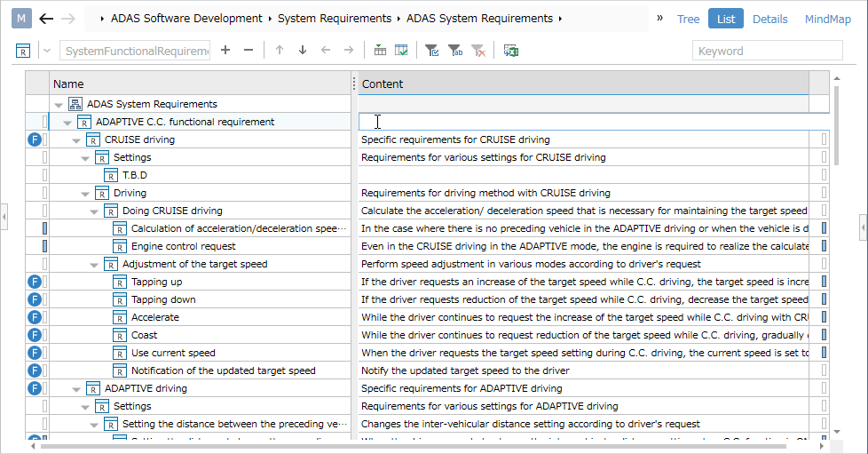The width and height of the screenshot is (868, 454).
Task: Click the F badge on Tapping up row
Action: pyautogui.click(x=35, y=282)
